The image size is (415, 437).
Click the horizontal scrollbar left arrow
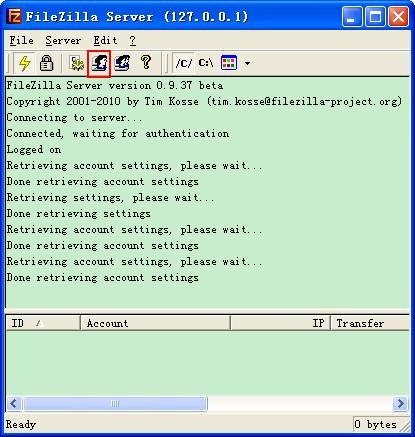[x=14, y=404]
